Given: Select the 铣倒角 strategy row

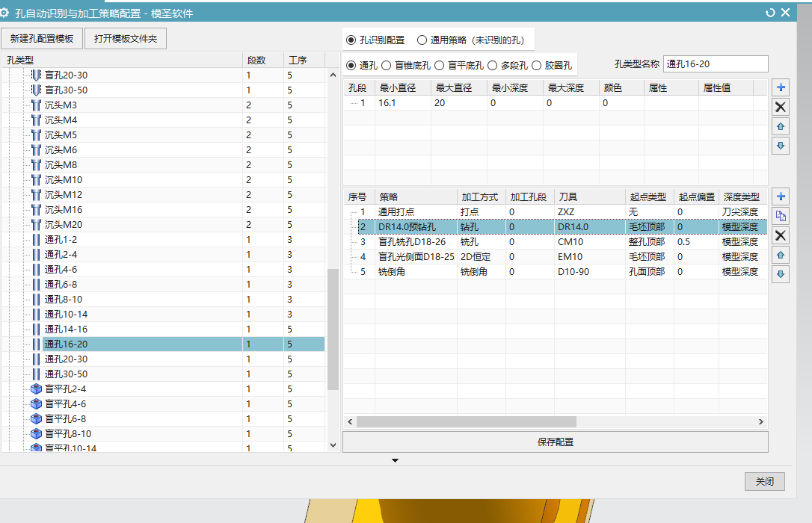Looking at the screenshot, I should point(555,272).
